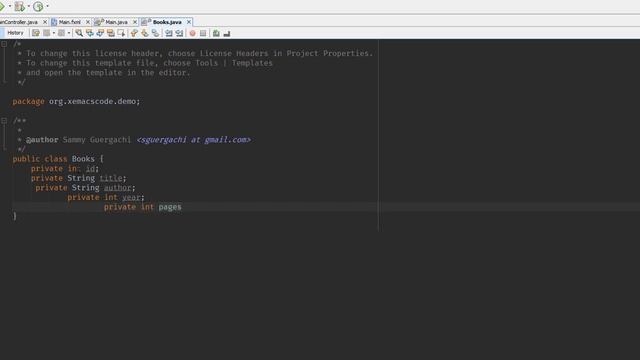The image size is (640, 360).
Task: Click the author field variable
Action: click(118, 188)
